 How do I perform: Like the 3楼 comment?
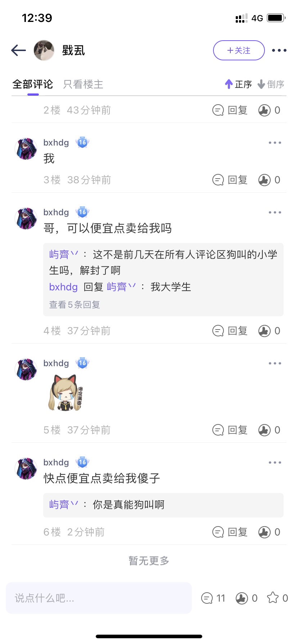pos(269,180)
